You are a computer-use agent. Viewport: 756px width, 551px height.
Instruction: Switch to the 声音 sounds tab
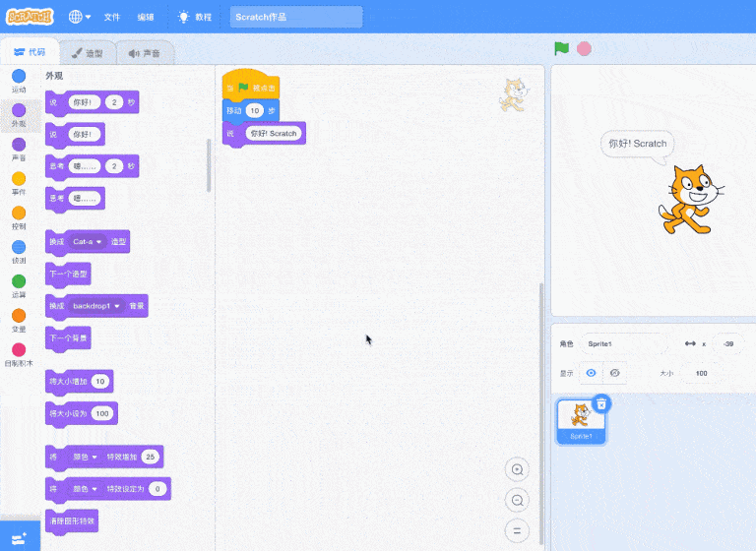pos(145,53)
